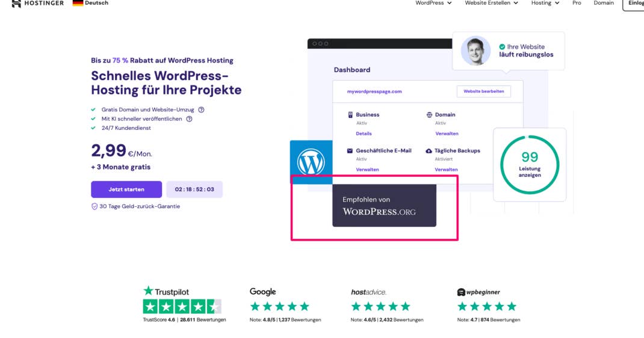Click the 30 Tage Geld-zurück-Garantie shield icon
Image resolution: width=644 pixels, height=338 pixels.
(x=94, y=206)
